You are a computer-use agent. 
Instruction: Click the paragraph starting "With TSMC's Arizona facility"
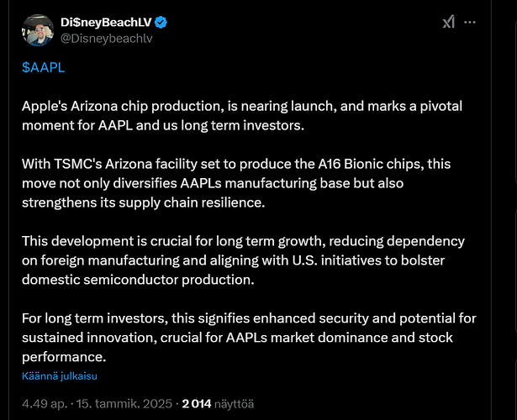[236, 183]
